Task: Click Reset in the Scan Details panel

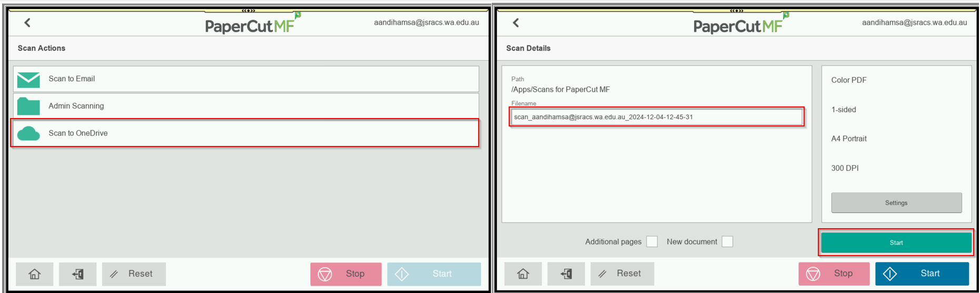Action: pyautogui.click(x=622, y=274)
